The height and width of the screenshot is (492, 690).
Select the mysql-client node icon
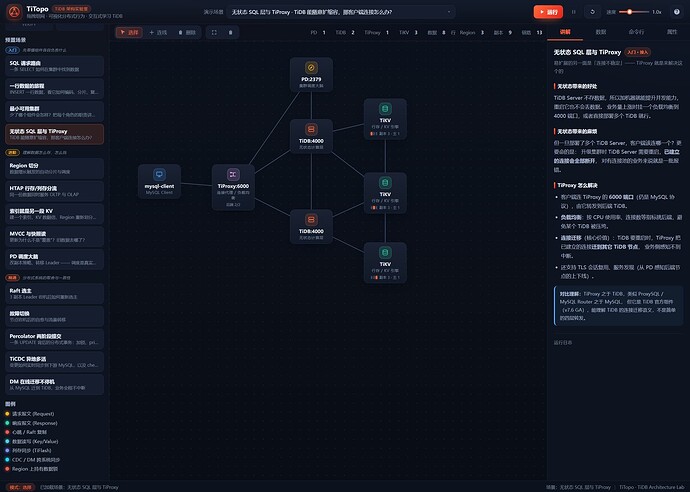pyautogui.click(x=159, y=175)
